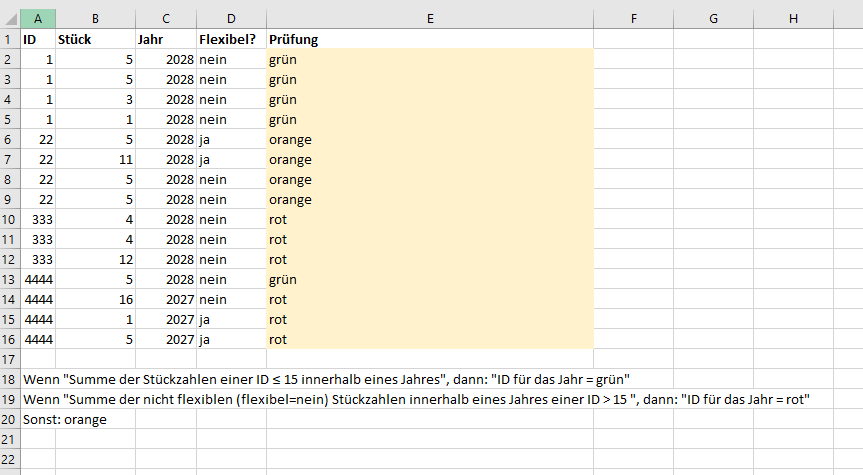The height and width of the screenshot is (475, 863).
Task: Select "Sonst: orange" cell in row 20
Action: [65, 419]
